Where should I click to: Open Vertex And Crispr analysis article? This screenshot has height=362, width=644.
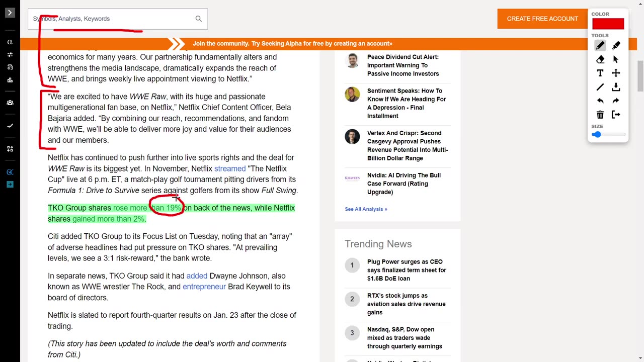click(x=408, y=145)
